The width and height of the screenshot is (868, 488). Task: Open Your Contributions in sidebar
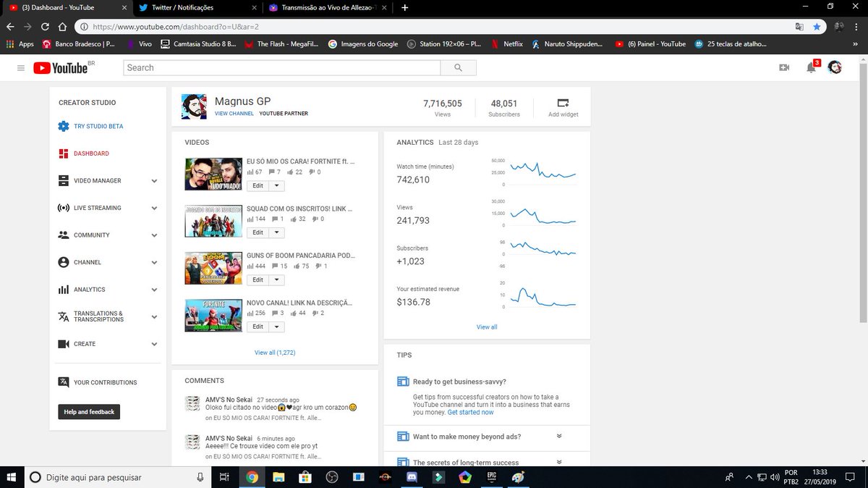pyautogui.click(x=105, y=382)
